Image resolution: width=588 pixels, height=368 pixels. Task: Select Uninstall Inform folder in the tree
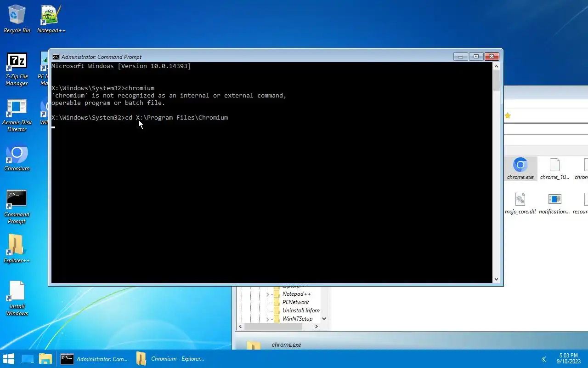(x=301, y=310)
